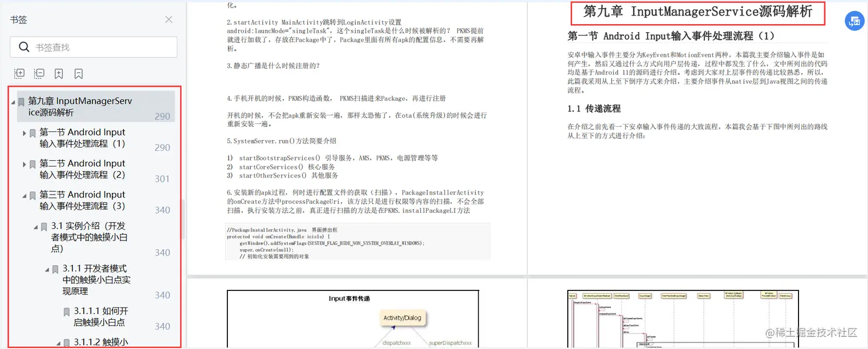Click the bookmark icon beside 第二节 entry
This screenshot has height=349, width=868.
click(32, 164)
